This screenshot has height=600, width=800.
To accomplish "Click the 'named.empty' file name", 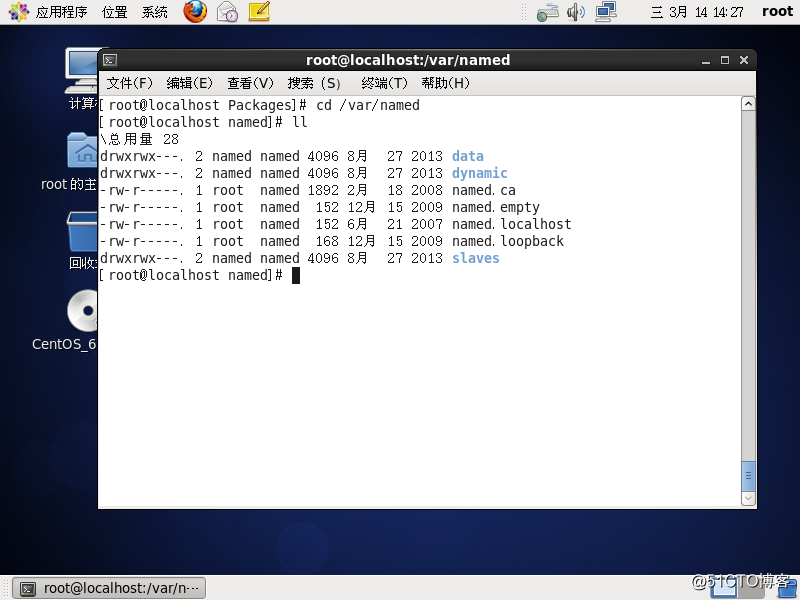I will [495, 208].
